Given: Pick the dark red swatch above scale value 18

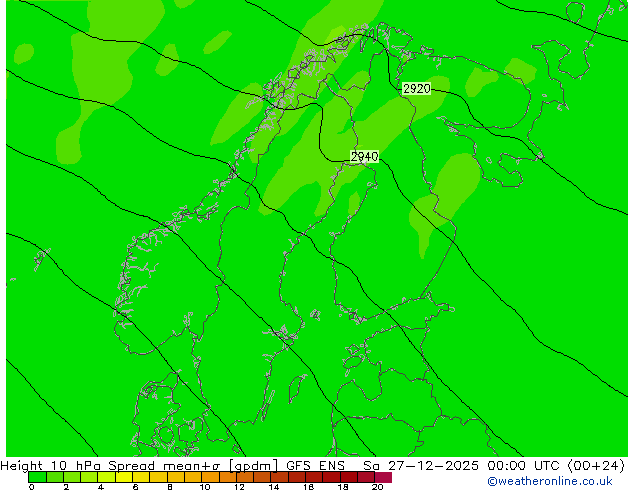Looking at the screenshot, I should pos(350,477).
